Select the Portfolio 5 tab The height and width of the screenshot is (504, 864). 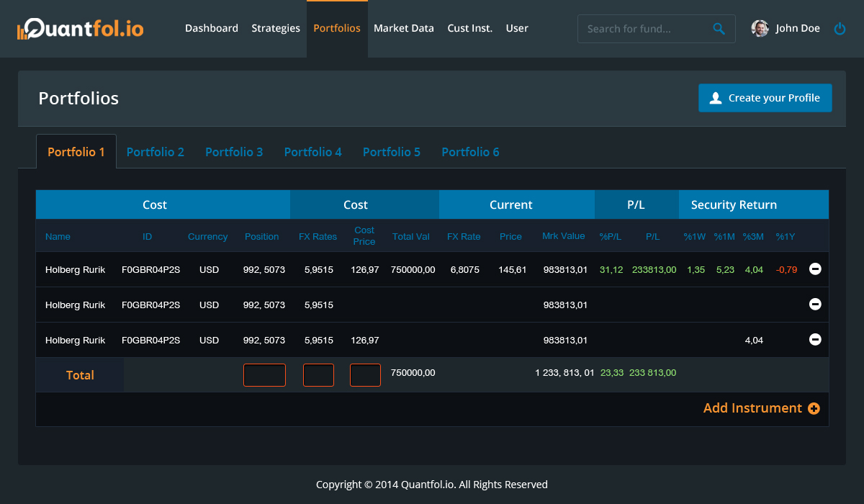[391, 152]
